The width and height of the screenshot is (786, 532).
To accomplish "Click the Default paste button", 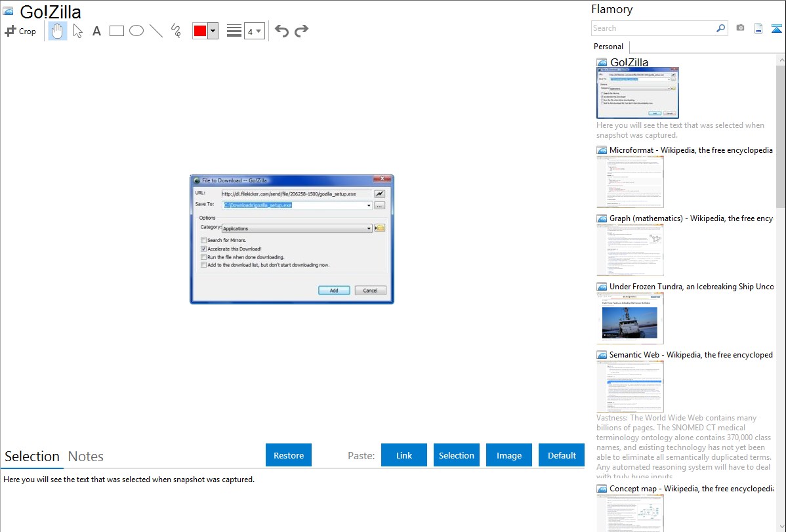I will tap(562, 455).
